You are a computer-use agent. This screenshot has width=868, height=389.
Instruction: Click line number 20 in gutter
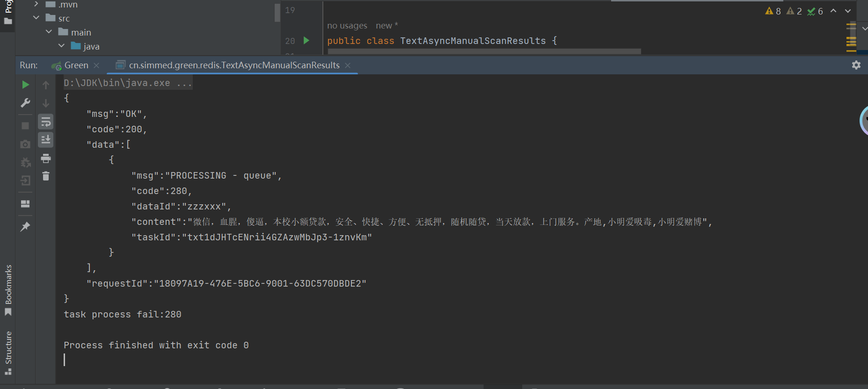coord(290,41)
